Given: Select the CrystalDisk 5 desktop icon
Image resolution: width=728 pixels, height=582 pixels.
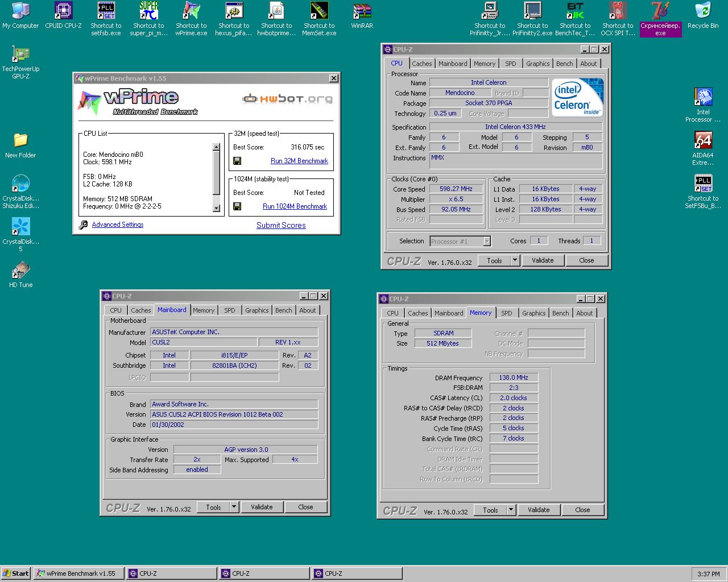Looking at the screenshot, I should 20,235.
